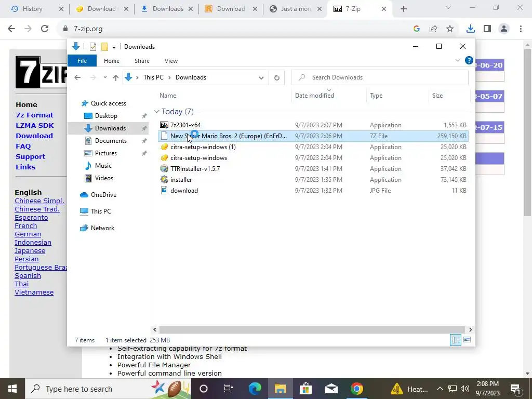The width and height of the screenshot is (532, 399).
Task: Select the download JPG file icon
Action: pos(164,190)
